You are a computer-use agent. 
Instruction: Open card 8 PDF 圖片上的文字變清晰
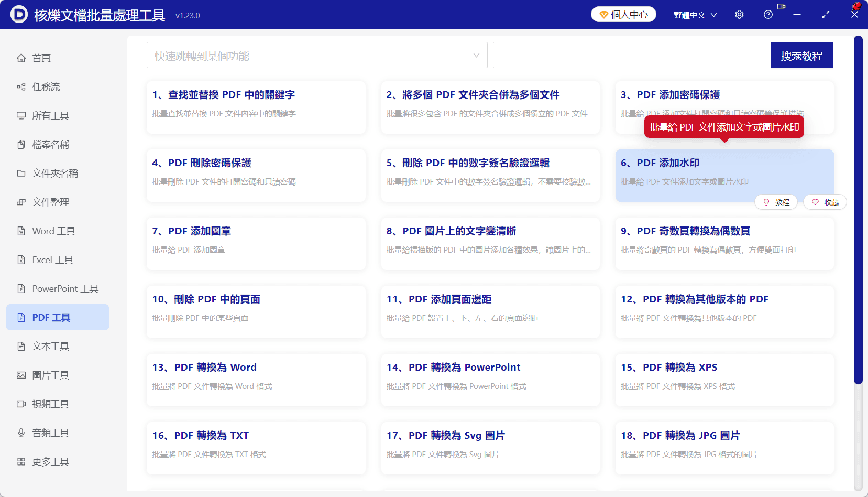pos(490,244)
